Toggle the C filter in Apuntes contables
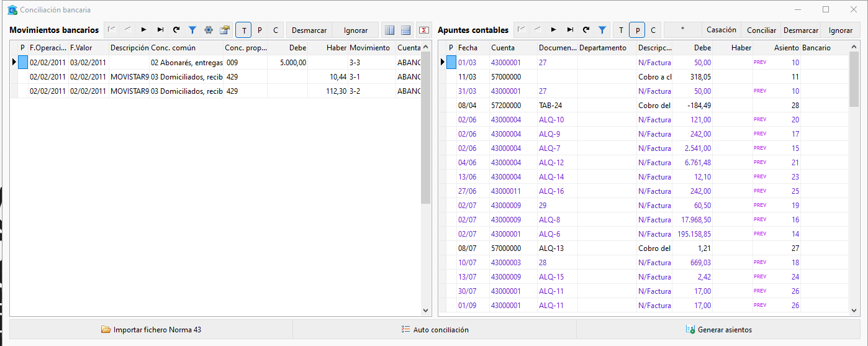 [x=653, y=30]
